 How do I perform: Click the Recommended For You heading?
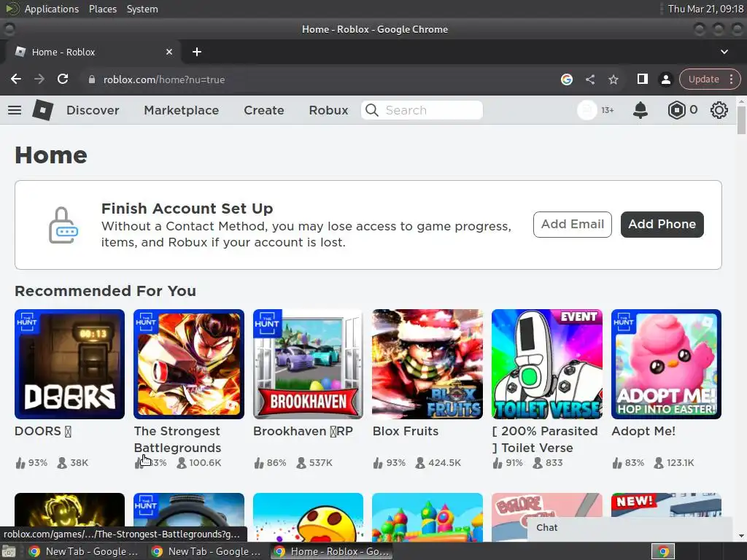[105, 291]
